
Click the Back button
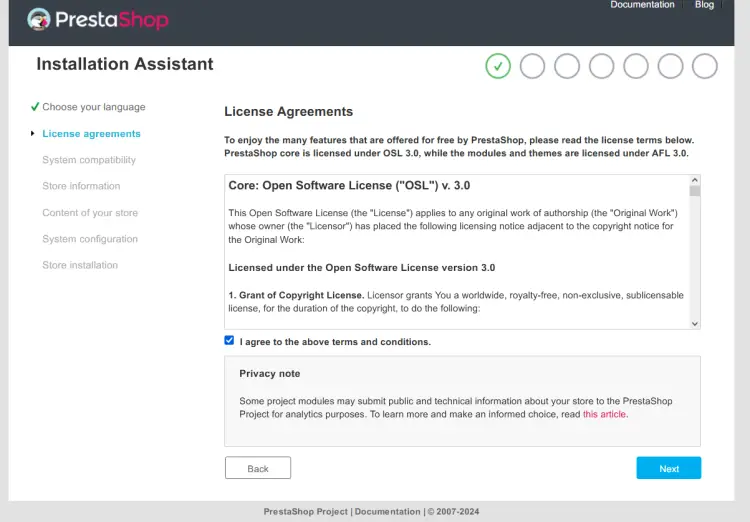(258, 468)
